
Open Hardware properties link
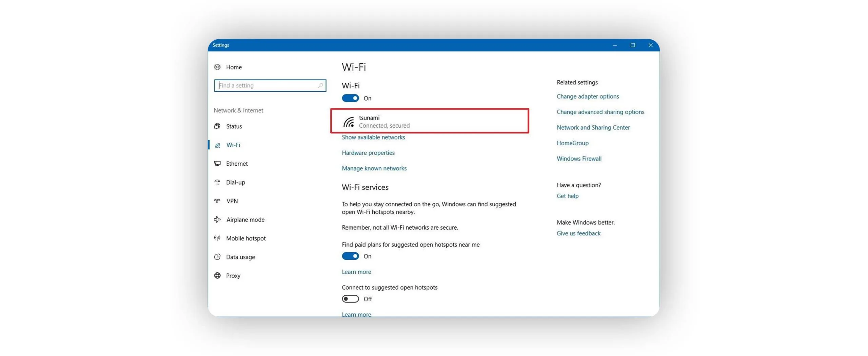tap(368, 153)
